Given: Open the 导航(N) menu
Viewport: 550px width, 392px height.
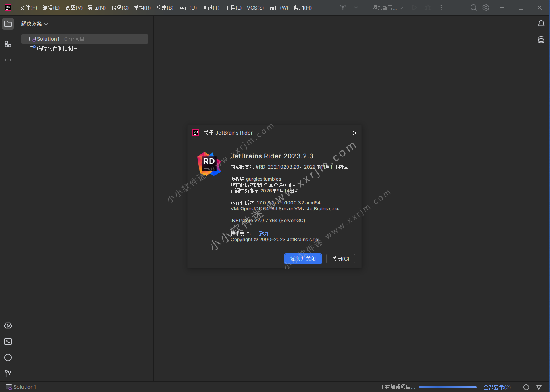Looking at the screenshot, I should (x=96, y=8).
